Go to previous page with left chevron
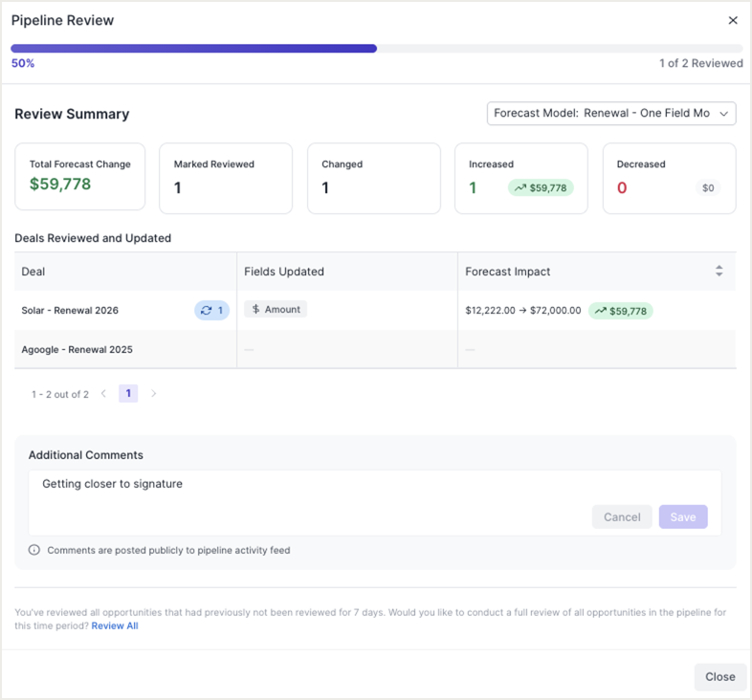Screen dimensions: 752x700 click(103, 393)
